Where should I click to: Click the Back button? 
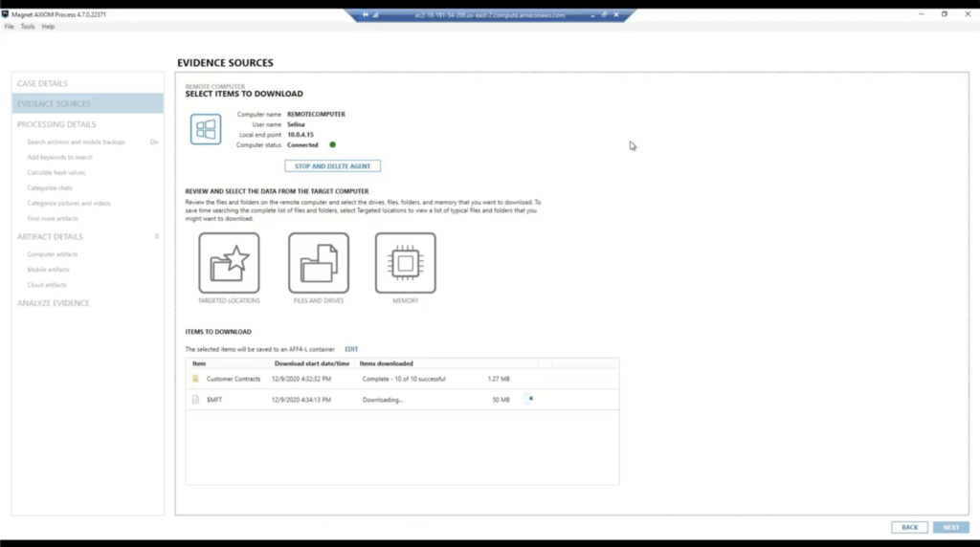point(909,527)
